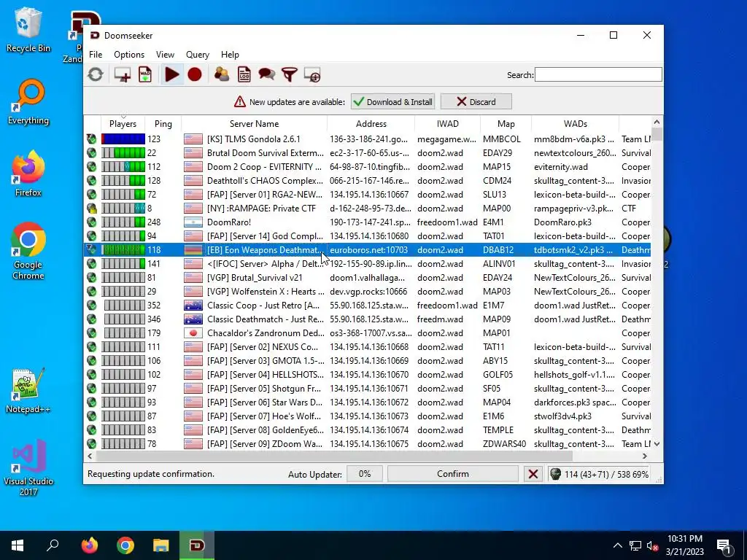Sort by the Ping column header
The image size is (747, 560).
[163, 124]
